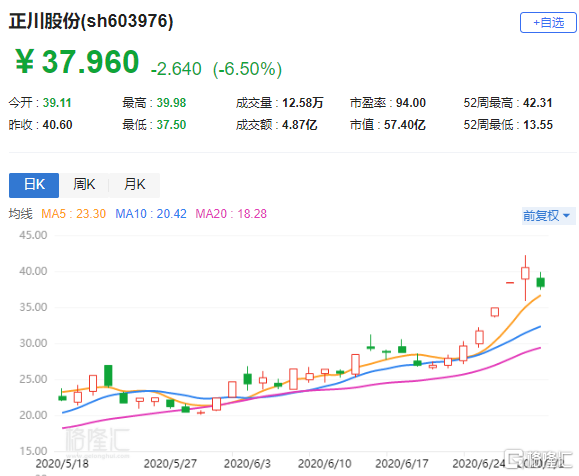579x476 pixels.
Task: Click the 2020/6/10 date axis label
Action: tap(325, 464)
